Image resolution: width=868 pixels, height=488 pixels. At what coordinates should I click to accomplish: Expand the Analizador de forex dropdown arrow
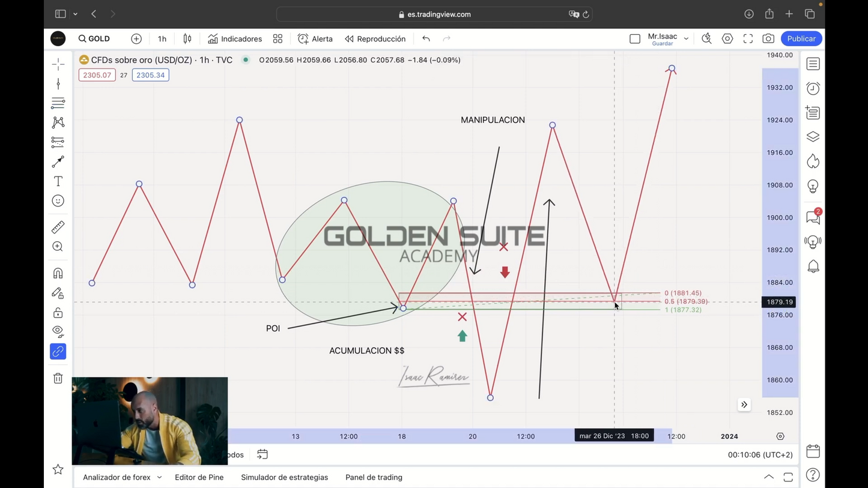pyautogui.click(x=159, y=478)
